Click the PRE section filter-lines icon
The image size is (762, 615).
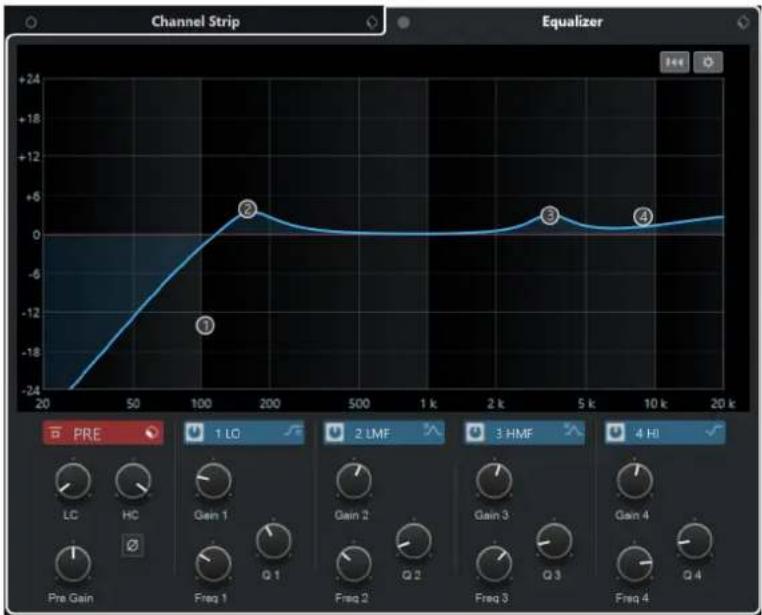56,432
